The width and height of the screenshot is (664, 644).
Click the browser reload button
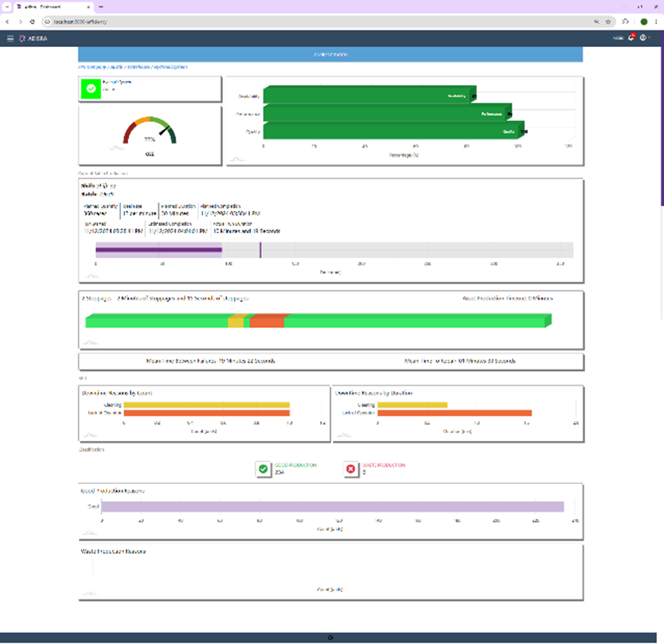(x=32, y=21)
